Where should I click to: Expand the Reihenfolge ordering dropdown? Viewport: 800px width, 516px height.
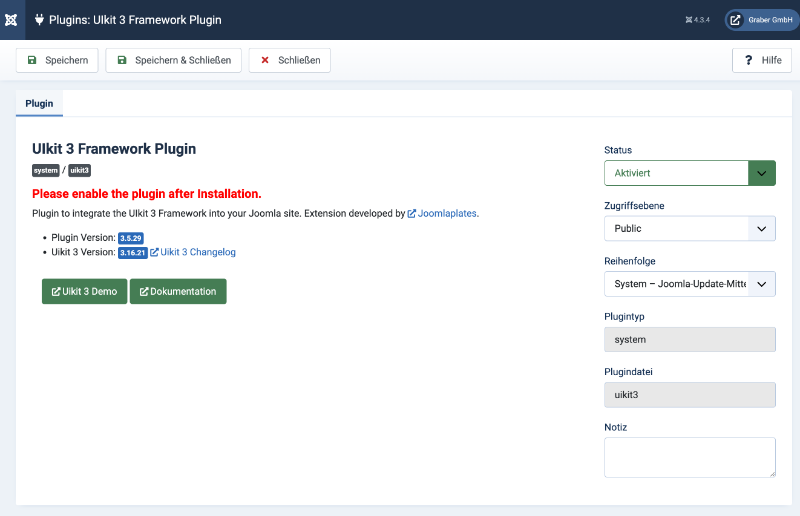pyautogui.click(x=690, y=284)
